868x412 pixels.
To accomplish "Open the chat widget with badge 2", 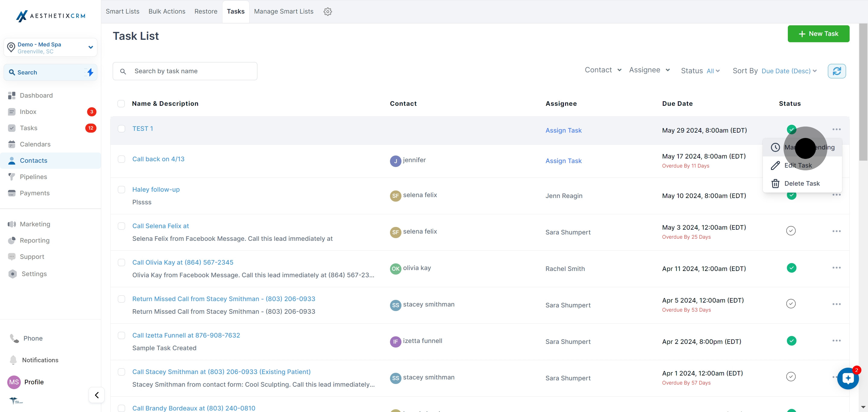I will point(848,378).
